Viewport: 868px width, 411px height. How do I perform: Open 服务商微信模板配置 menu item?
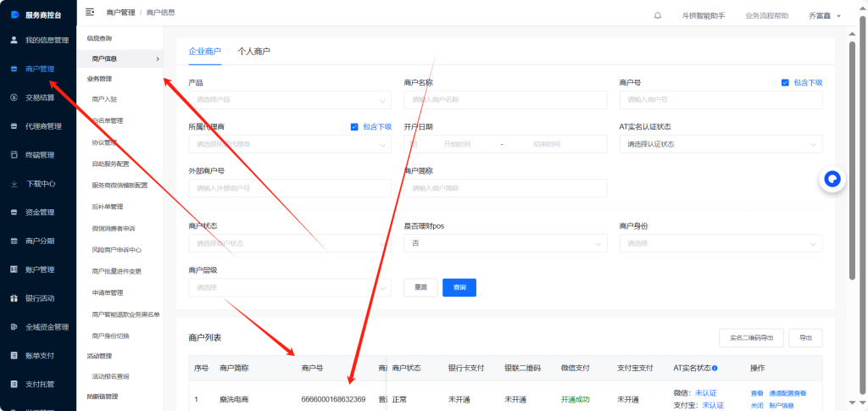click(120, 186)
